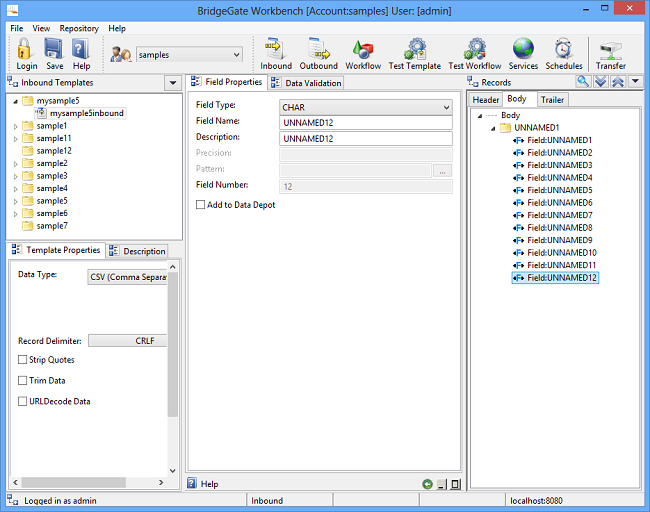This screenshot has width=650, height=512.
Task: Switch to the Description tab
Action: [x=138, y=251]
